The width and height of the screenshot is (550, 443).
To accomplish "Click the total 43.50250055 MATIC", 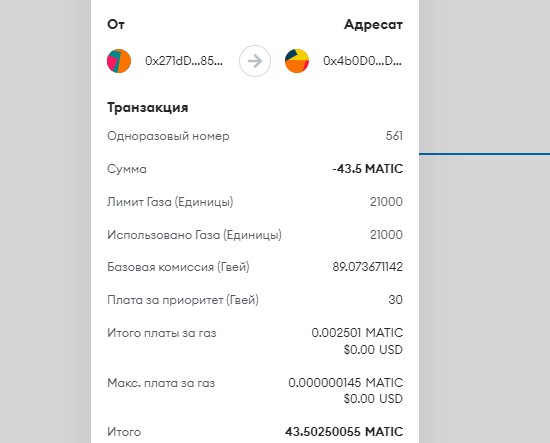I will click(344, 432).
